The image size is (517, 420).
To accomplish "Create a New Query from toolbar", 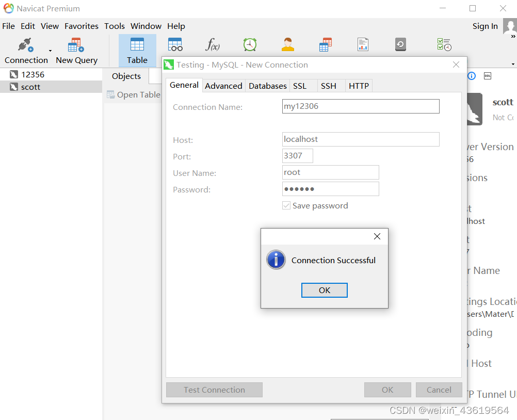I will [x=76, y=51].
